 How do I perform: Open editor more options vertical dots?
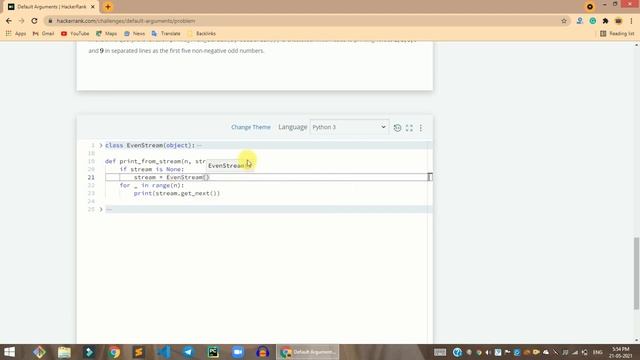[x=421, y=128]
